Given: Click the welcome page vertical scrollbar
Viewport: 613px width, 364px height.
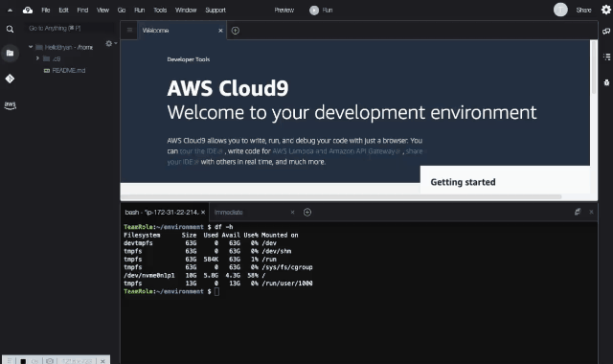Looking at the screenshot, I should click(x=594, y=67).
